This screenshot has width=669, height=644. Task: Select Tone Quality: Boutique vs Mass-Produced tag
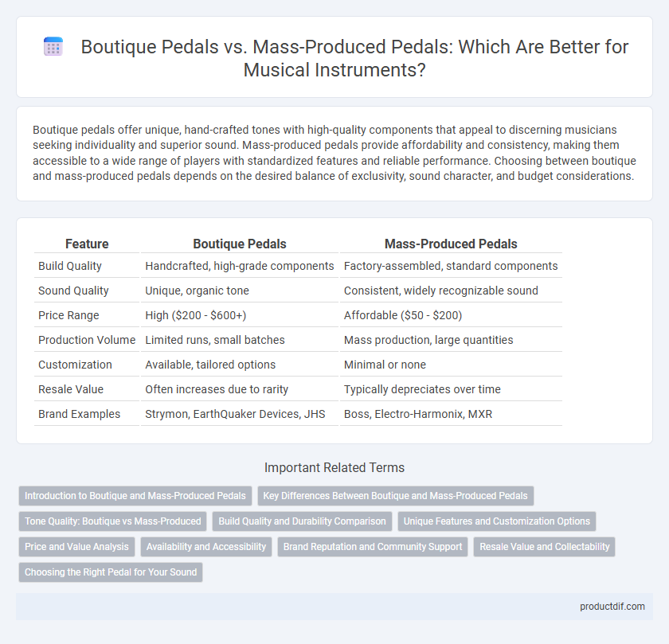[x=112, y=521]
